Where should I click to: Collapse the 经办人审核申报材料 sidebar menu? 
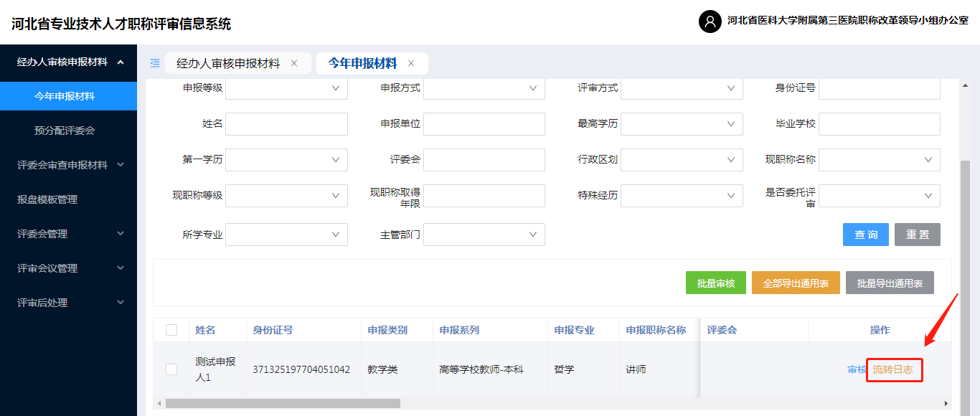121,62
